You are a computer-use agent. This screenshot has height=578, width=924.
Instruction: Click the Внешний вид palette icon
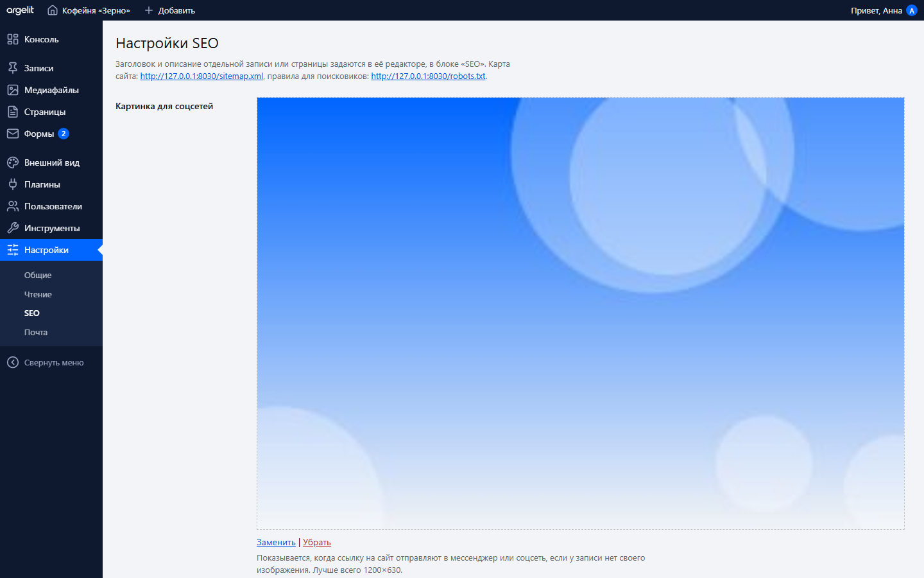pos(13,162)
